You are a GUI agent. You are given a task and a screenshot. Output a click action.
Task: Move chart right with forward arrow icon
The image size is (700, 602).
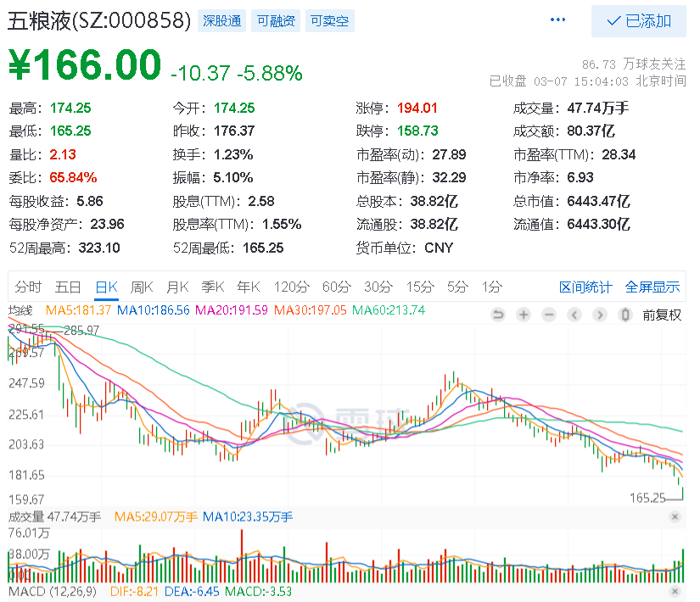600,315
